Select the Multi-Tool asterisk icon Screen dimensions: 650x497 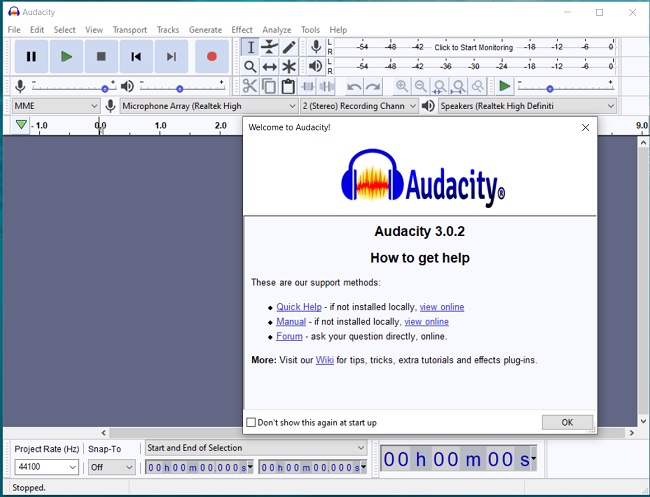[289, 66]
